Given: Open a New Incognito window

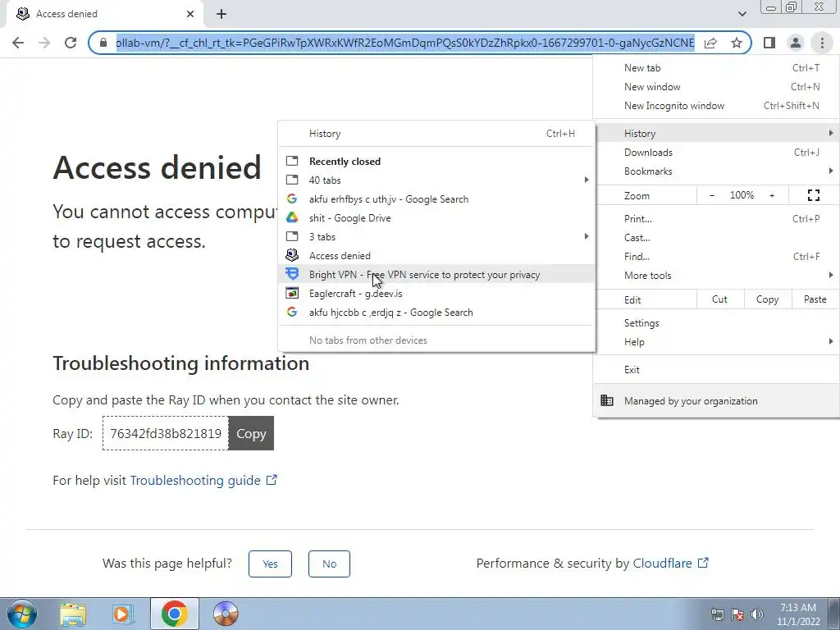Looking at the screenshot, I should [715, 106].
